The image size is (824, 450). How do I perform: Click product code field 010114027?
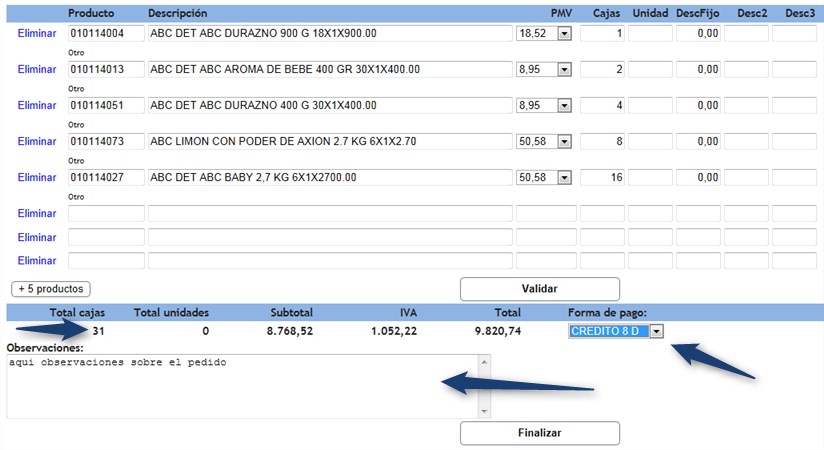coord(106,177)
